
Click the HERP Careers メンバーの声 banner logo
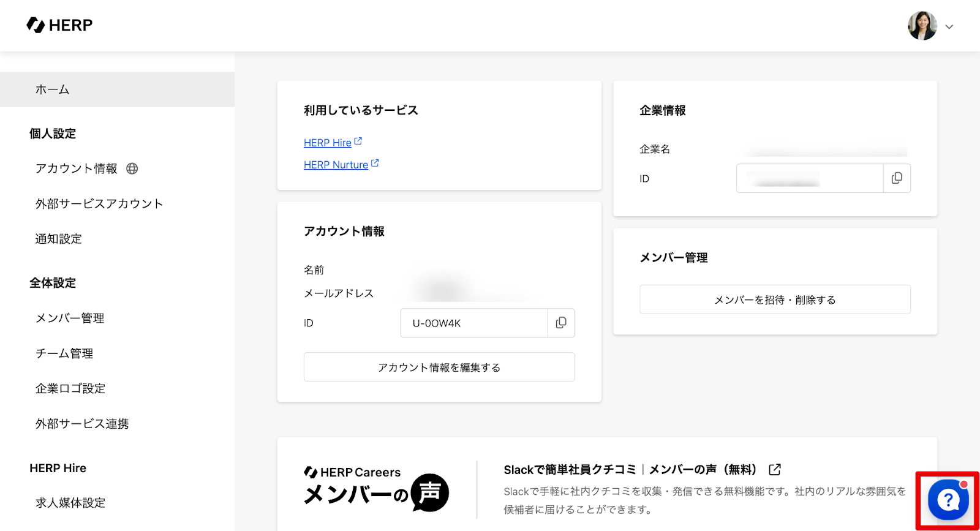[x=376, y=489]
